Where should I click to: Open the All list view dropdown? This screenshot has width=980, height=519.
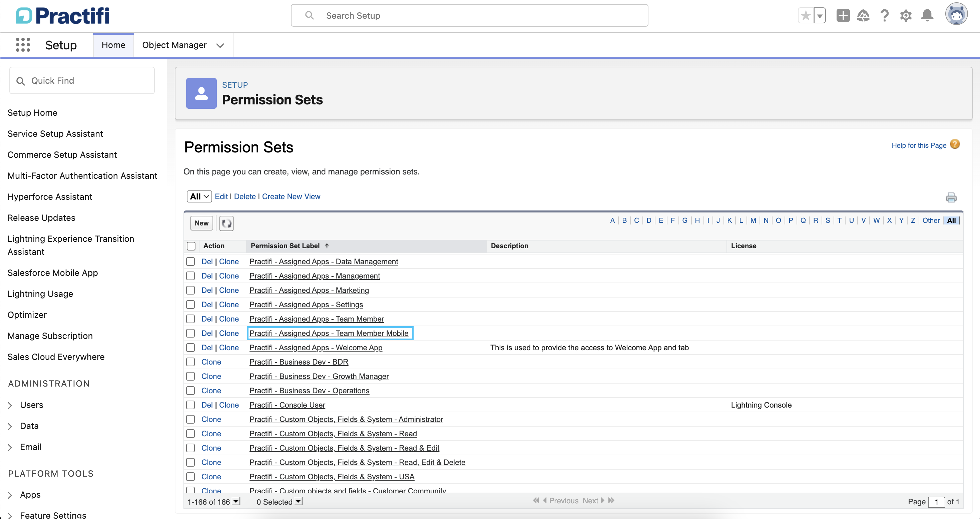click(x=199, y=196)
